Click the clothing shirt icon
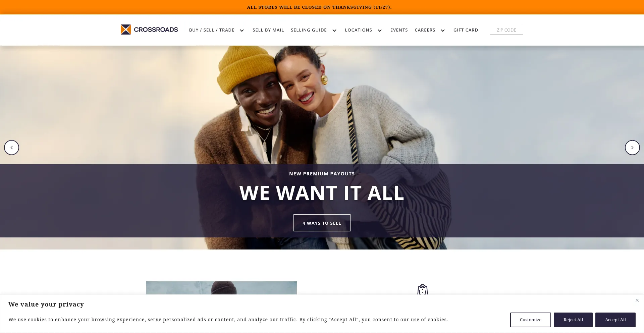Viewport: 644px width, 333px height. 423,289
